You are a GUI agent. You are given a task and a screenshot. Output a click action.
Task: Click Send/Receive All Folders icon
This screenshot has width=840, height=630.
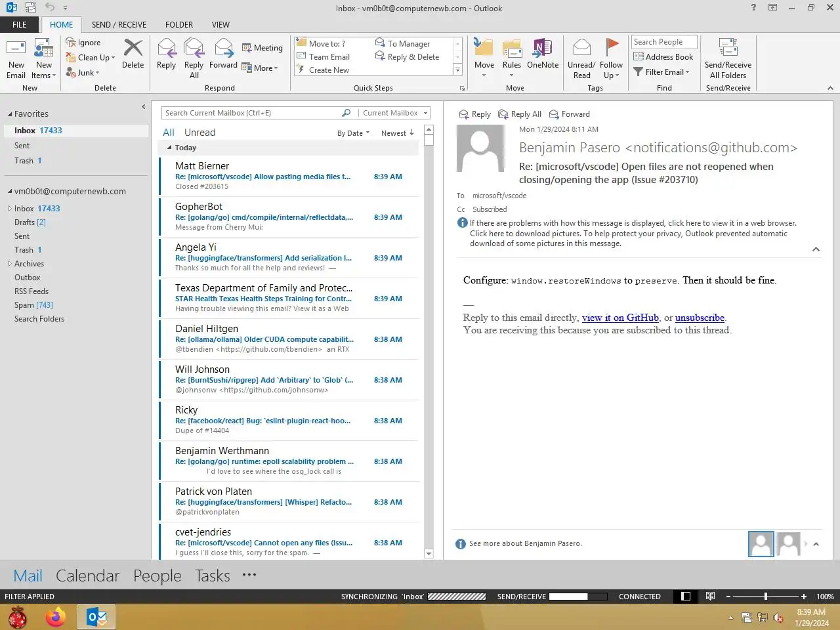tap(728, 48)
